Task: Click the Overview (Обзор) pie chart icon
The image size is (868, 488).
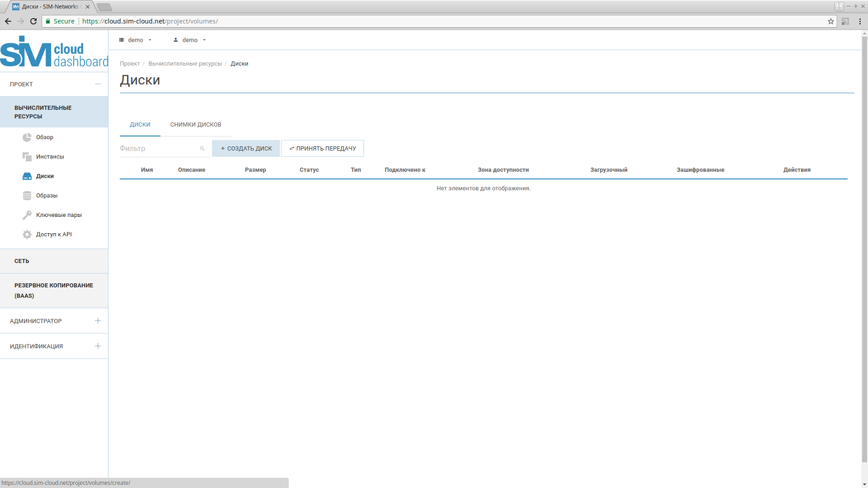Action: tap(27, 137)
